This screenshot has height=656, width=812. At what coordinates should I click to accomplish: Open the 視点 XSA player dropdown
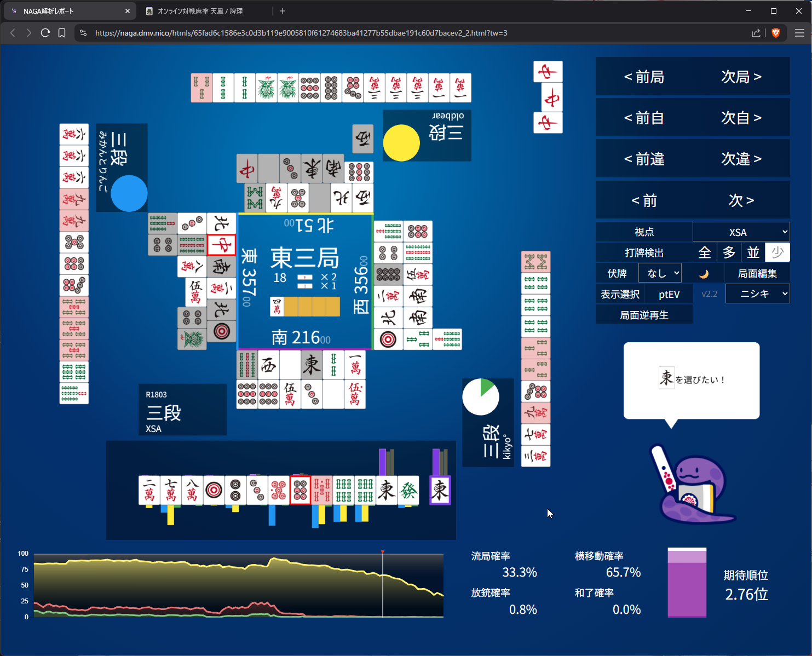click(x=741, y=232)
